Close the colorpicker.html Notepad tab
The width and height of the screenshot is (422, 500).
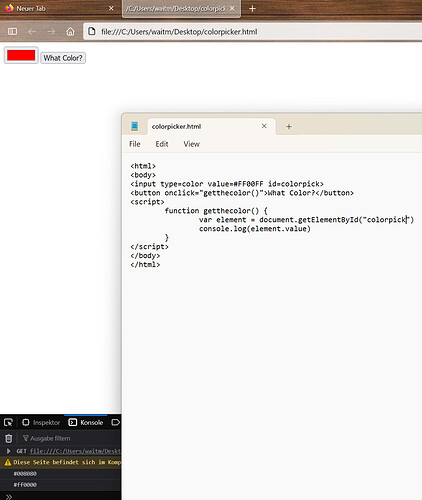coord(264,126)
